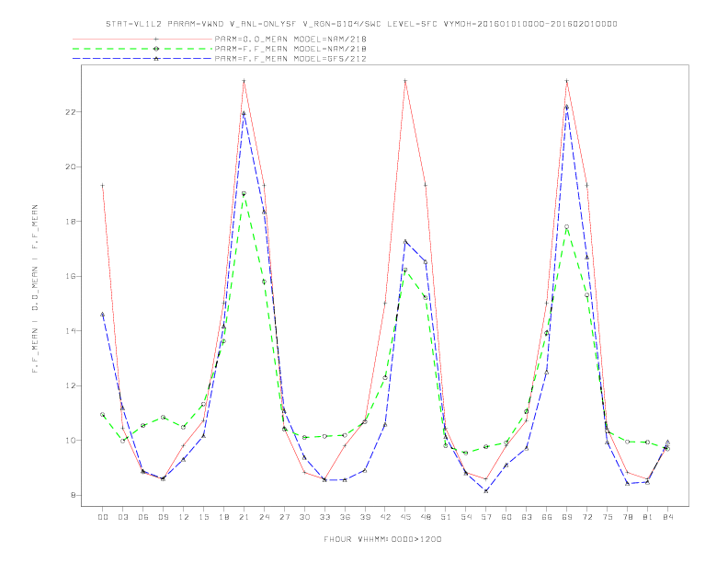This screenshot has height=563, width=728.
Task: Select legend entry PARM=F.F_MEAN MODEL=NAM/218
Action: [290, 49]
